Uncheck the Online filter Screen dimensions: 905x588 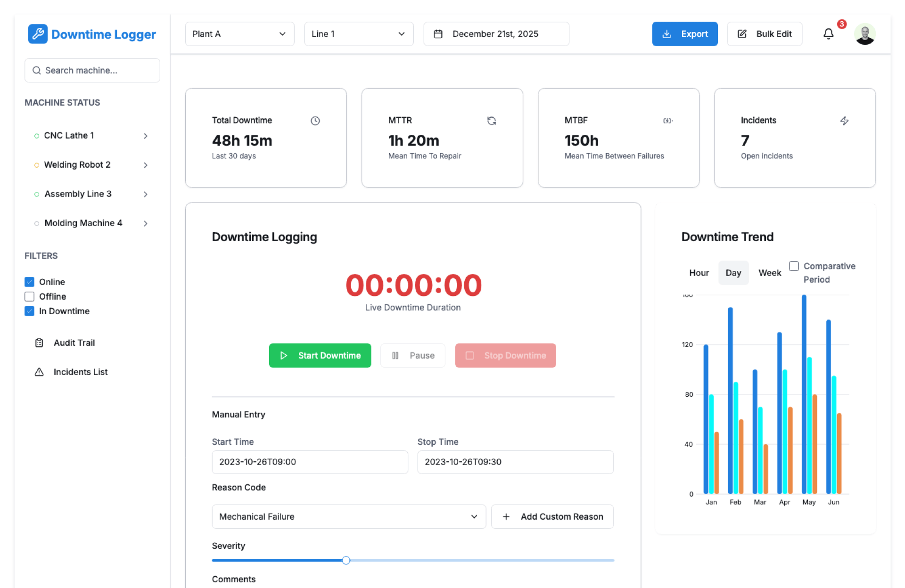coord(30,282)
